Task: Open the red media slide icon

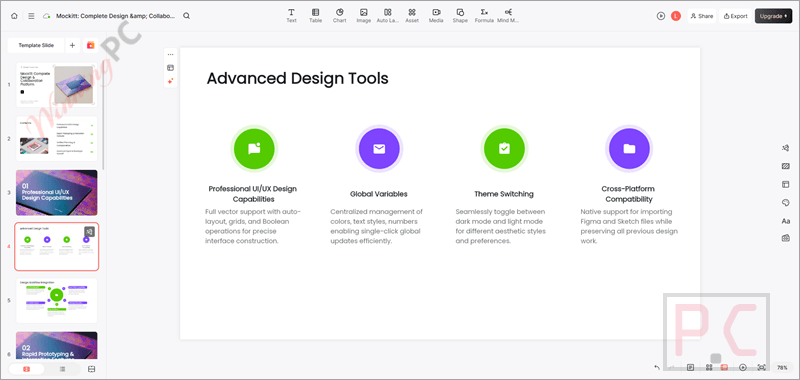Action: pyautogui.click(x=90, y=45)
